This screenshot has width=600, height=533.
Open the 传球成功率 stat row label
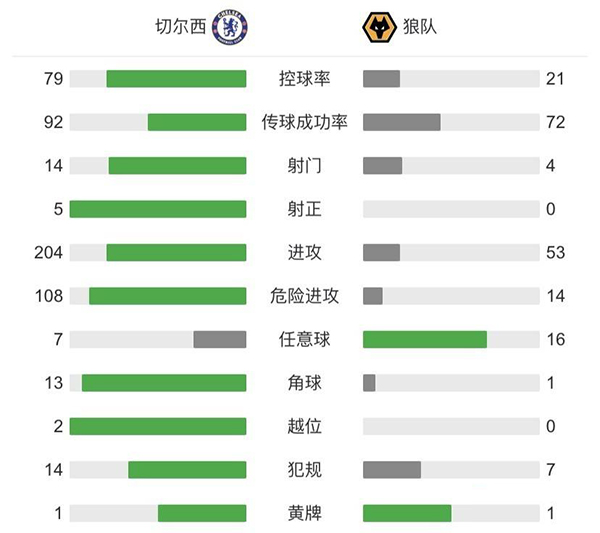coord(305,122)
